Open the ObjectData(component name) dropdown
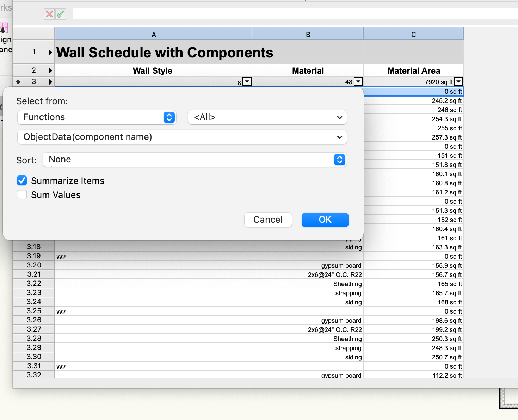 182,137
